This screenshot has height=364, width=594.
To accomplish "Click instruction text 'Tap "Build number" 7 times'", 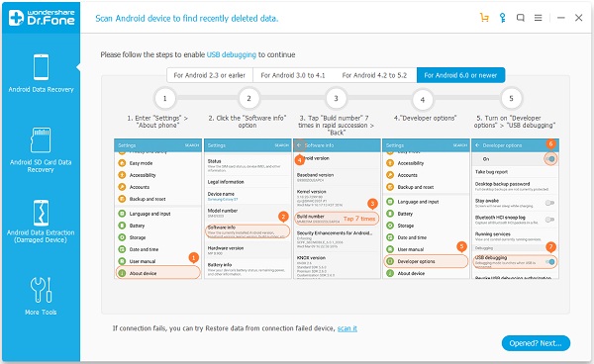I will 336,126.
